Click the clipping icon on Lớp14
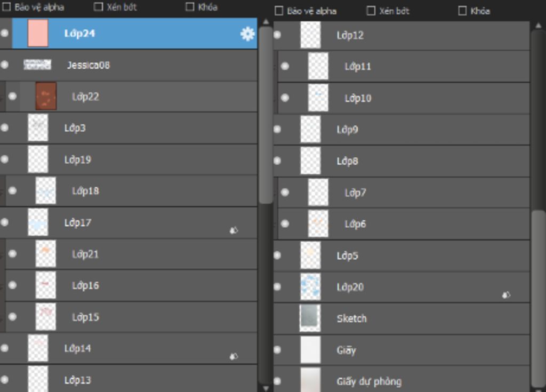Viewport: 546px width, 392px height. click(x=234, y=356)
